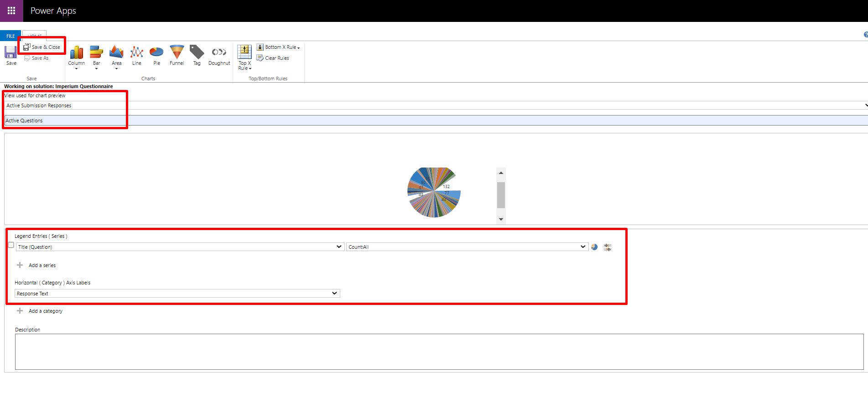Viewport: 868px width, 399px height.
Task: Click the plus icon for Add a category
Action: pos(20,311)
